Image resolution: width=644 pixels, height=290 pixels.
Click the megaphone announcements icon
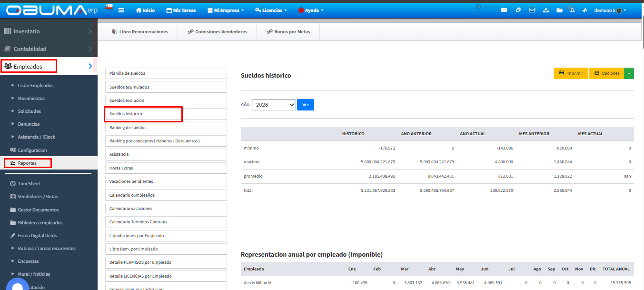[585, 10]
